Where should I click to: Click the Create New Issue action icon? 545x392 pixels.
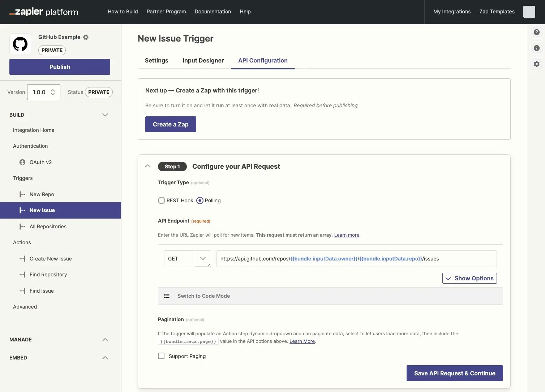click(x=22, y=259)
